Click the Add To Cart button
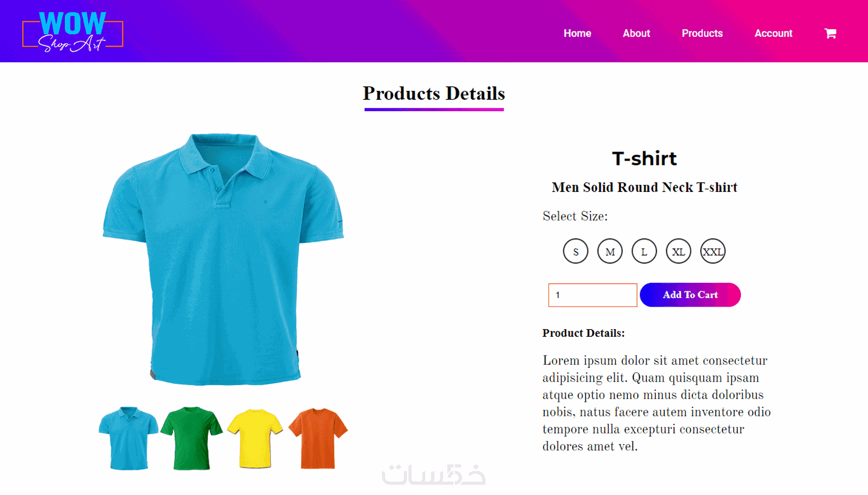The height and width of the screenshot is (495, 868). coord(690,295)
